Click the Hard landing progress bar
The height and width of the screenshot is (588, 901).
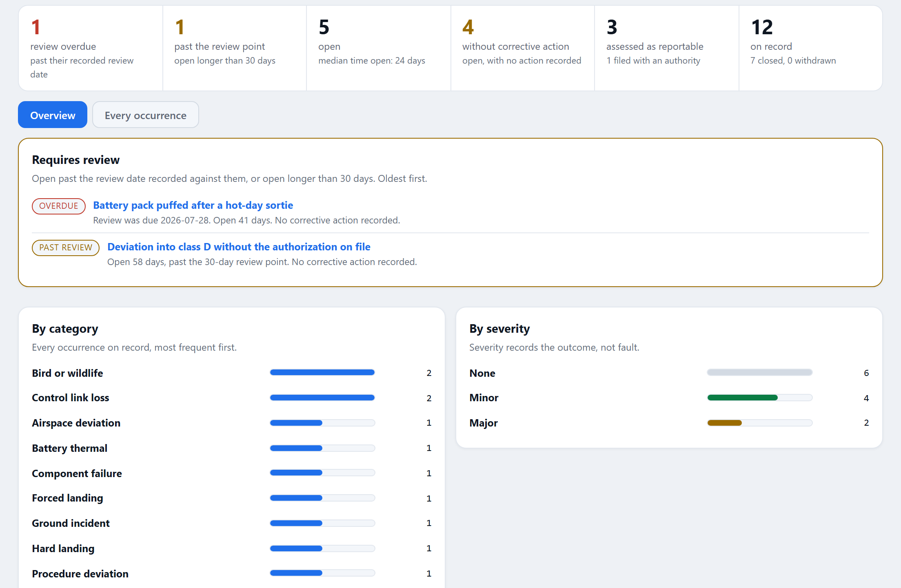tap(322, 548)
